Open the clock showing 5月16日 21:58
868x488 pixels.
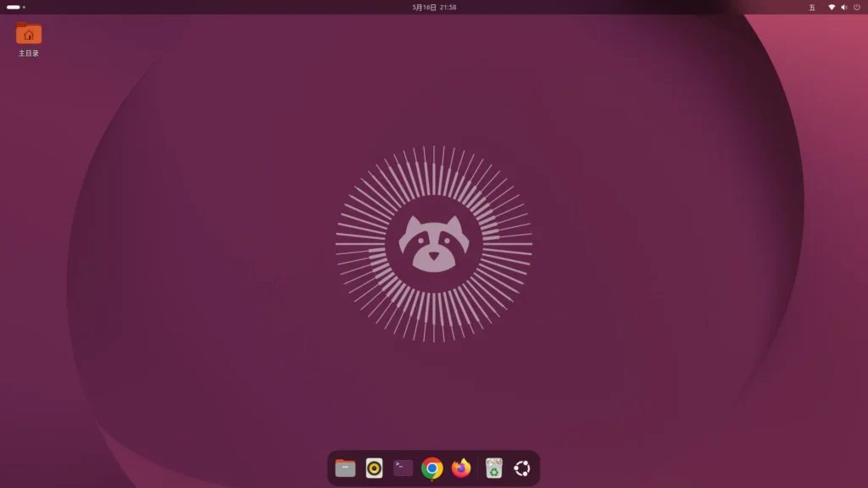tap(434, 7)
